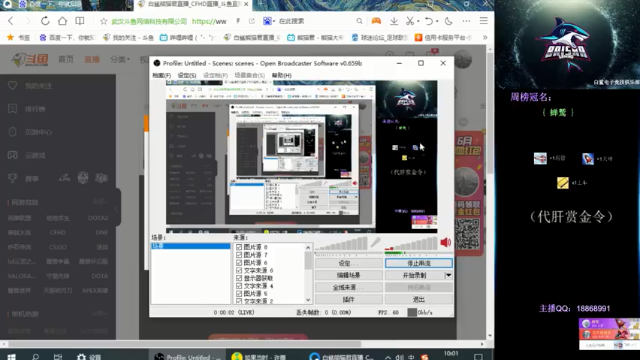
Task: Uncheck source 图片源 6 in OBS
Action: point(239,262)
